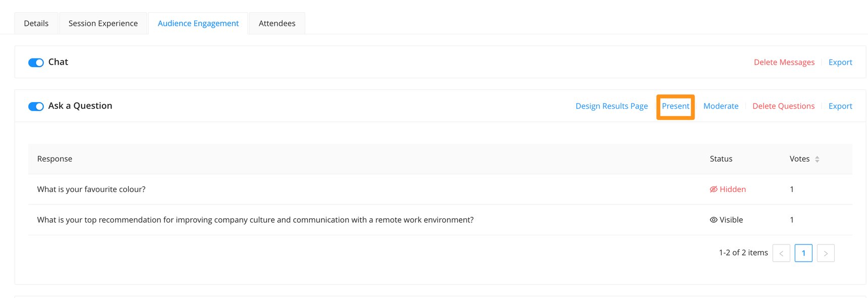Open the Attendees tab

277,23
